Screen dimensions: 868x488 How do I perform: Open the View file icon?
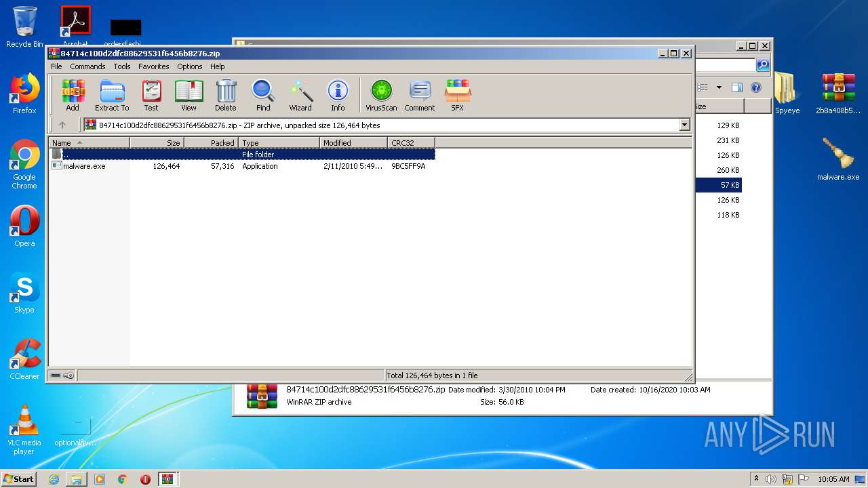[x=189, y=95]
